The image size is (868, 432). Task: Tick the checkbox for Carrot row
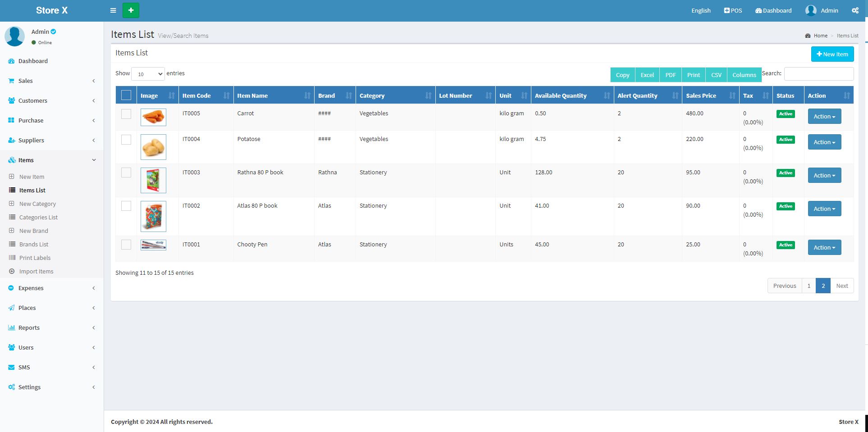click(126, 114)
